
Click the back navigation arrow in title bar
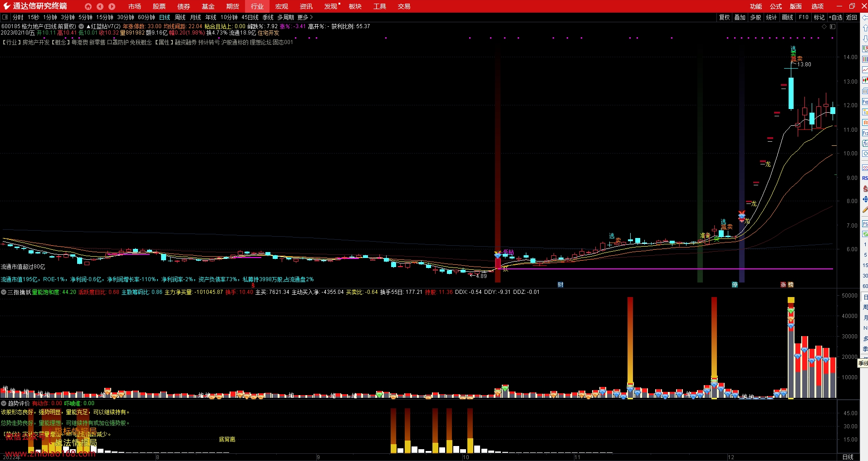pyautogui.click(x=100, y=6)
